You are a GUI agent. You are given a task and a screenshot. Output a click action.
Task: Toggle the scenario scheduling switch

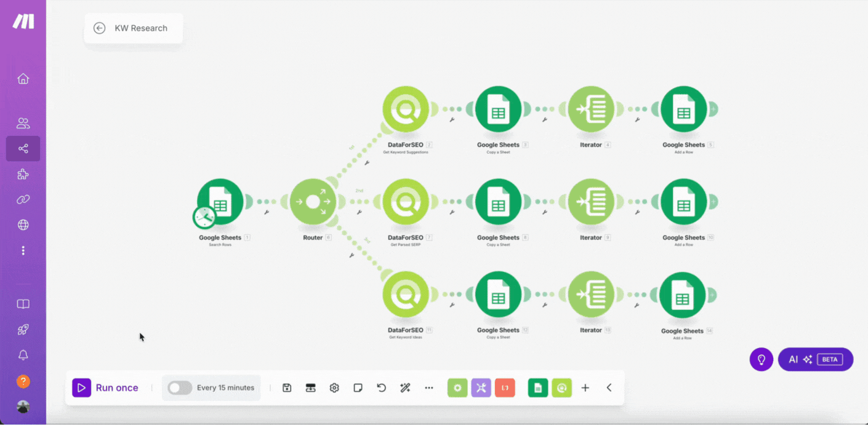[x=180, y=388]
